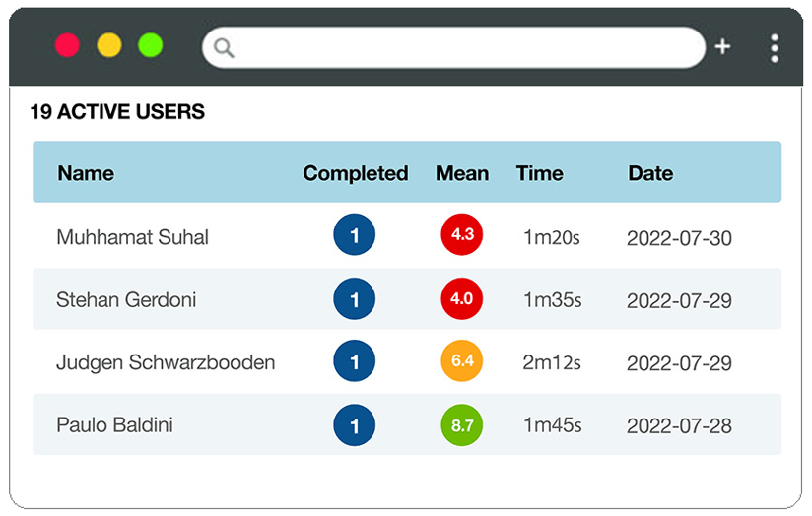Select Paulo Baldini in the user list
The image size is (812, 516).
tap(114, 425)
